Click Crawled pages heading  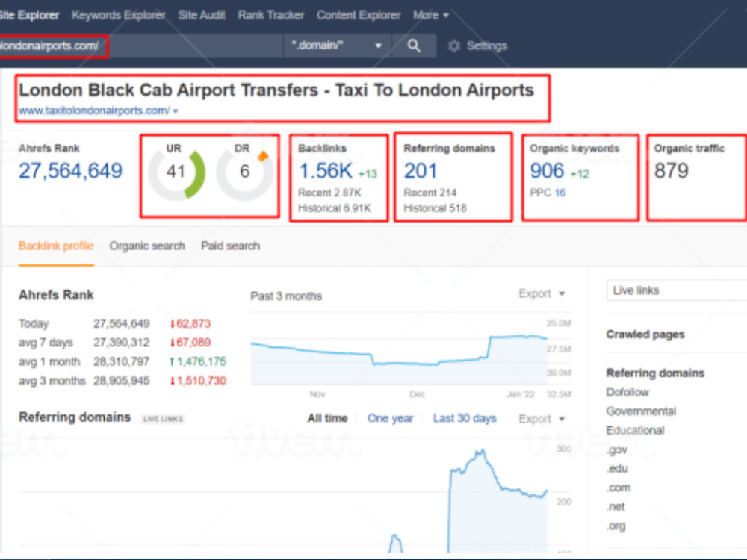click(x=645, y=335)
